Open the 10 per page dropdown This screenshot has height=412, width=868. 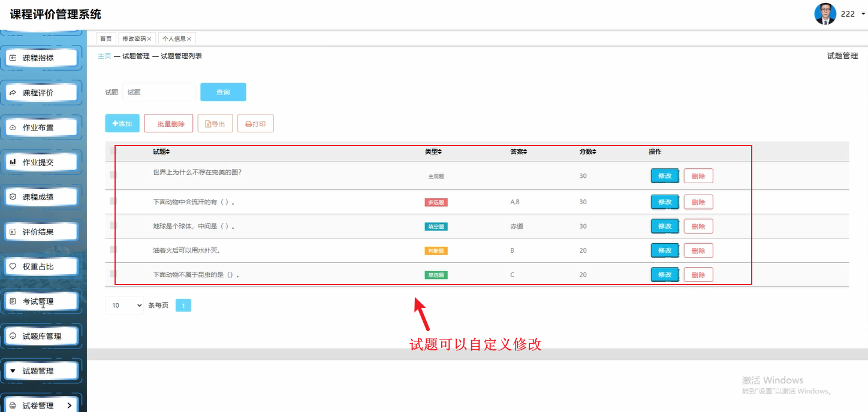[x=125, y=305]
